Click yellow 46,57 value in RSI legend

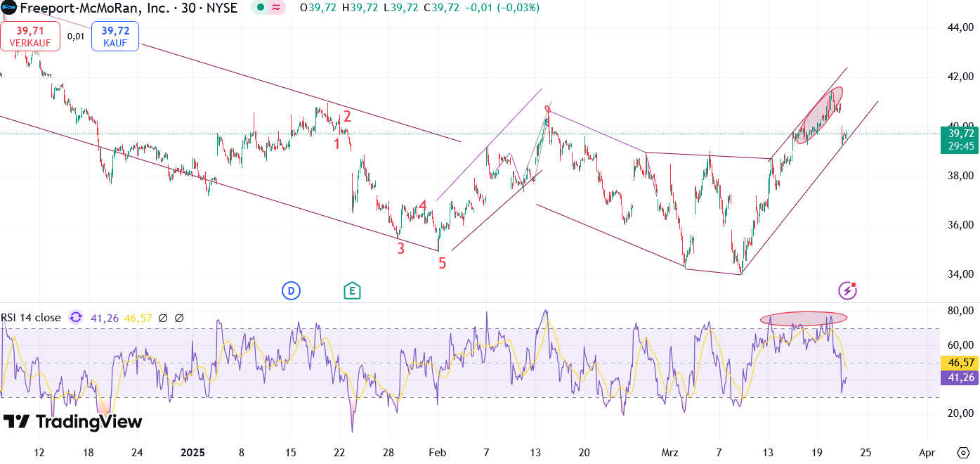pos(138,318)
